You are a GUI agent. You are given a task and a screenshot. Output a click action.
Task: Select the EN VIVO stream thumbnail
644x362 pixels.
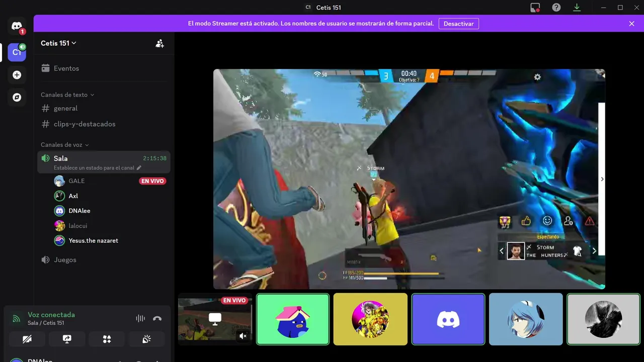[215, 319]
